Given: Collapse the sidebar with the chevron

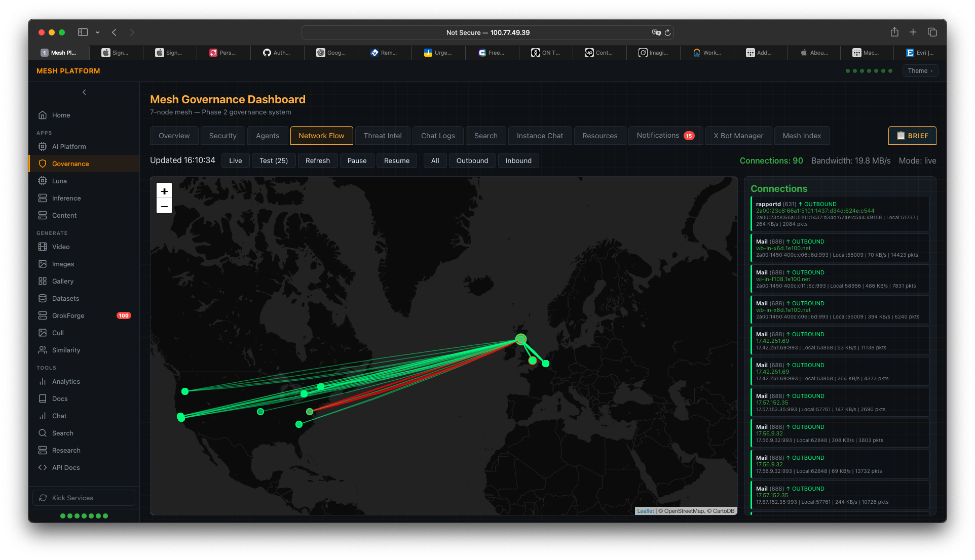Looking at the screenshot, I should [84, 92].
